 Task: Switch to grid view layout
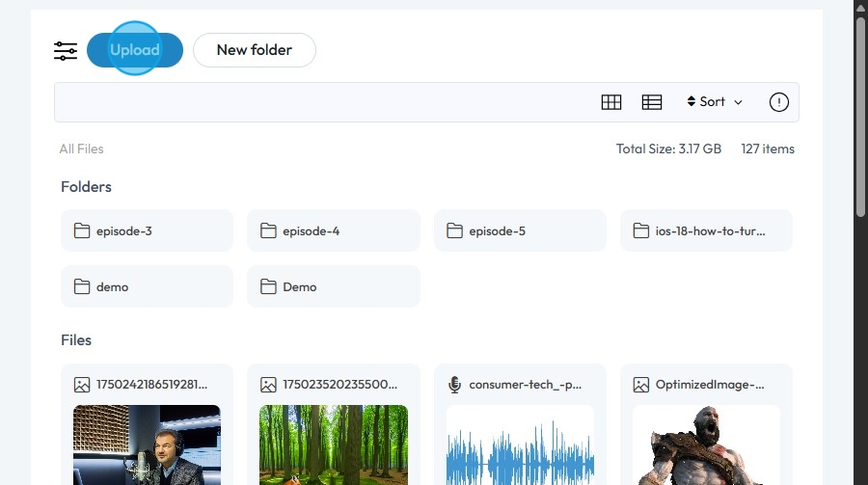[x=611, y=102]
